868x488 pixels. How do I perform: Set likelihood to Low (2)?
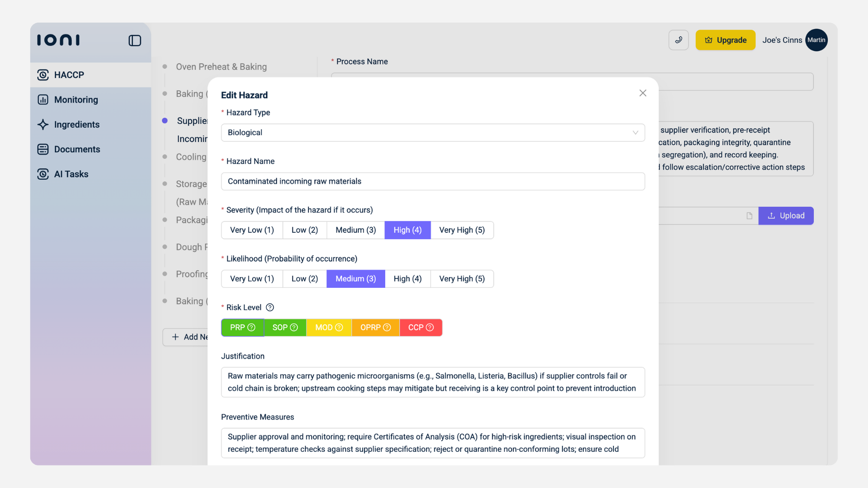[x=304, y=279]
